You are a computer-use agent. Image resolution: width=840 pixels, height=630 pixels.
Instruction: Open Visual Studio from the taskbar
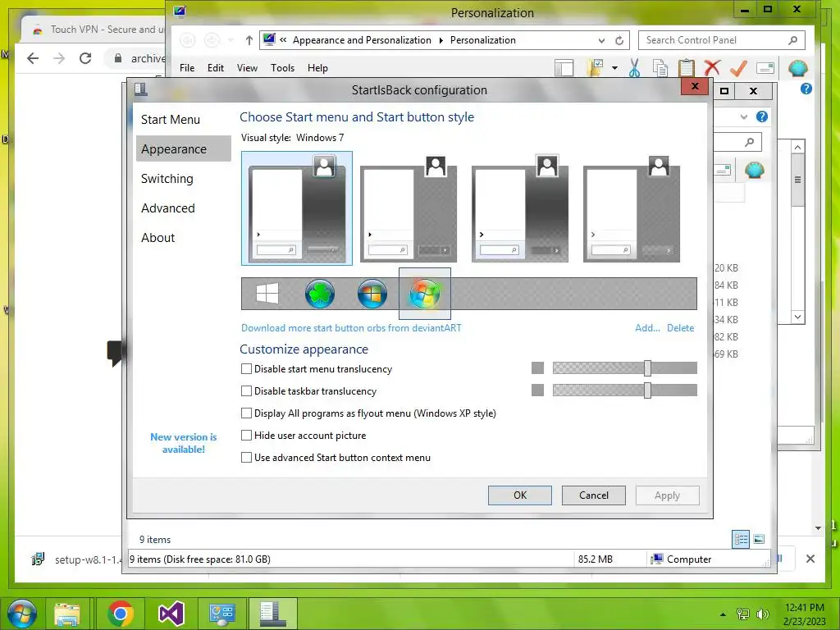click(171, 614)
